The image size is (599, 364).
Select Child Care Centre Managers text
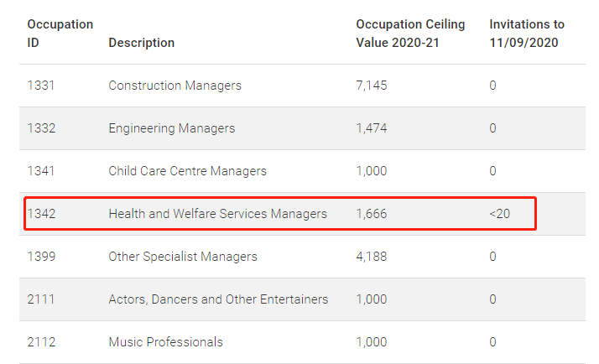point(187,171)
